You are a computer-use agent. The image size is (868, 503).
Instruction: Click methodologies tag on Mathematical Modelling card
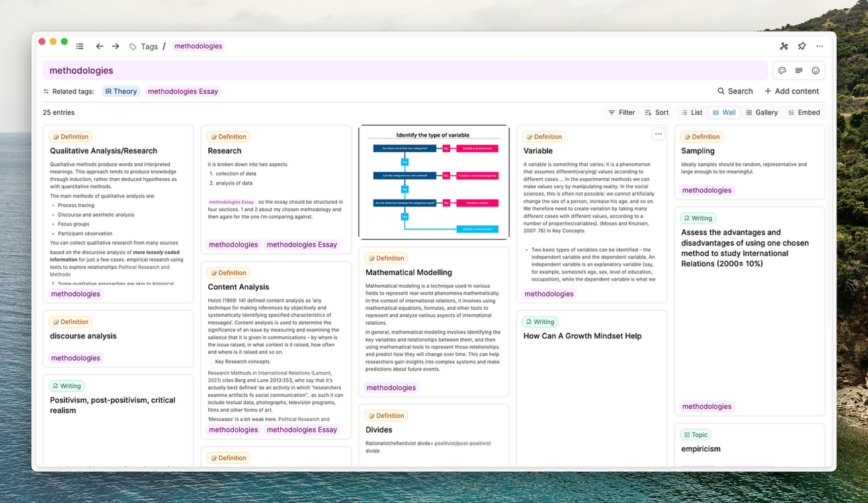pos(391,387)
